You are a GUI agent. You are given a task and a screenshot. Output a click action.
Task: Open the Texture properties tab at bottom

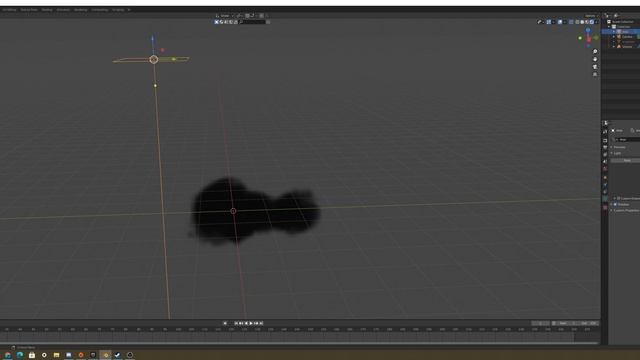(605, 207)
